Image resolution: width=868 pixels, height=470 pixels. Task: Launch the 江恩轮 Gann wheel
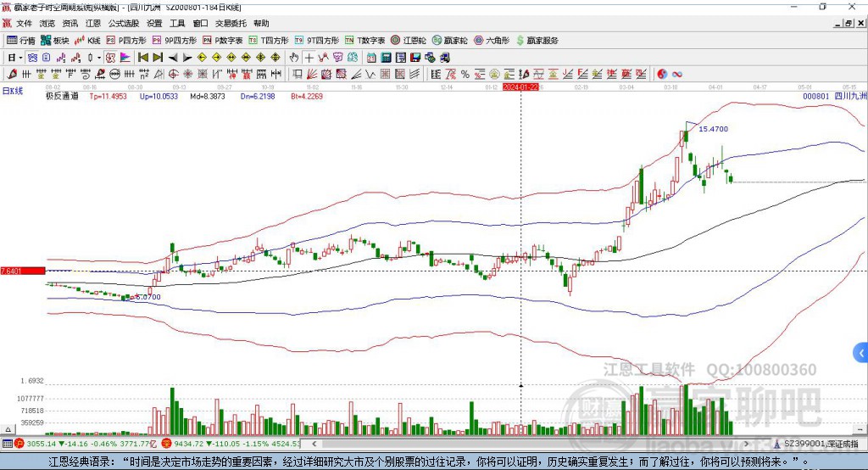[409, 41]
